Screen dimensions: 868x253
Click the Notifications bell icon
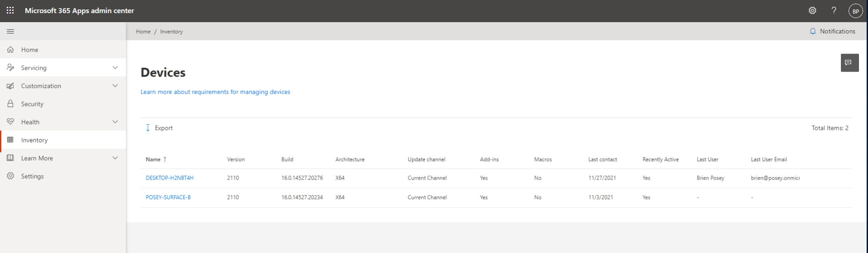point(813,31)
